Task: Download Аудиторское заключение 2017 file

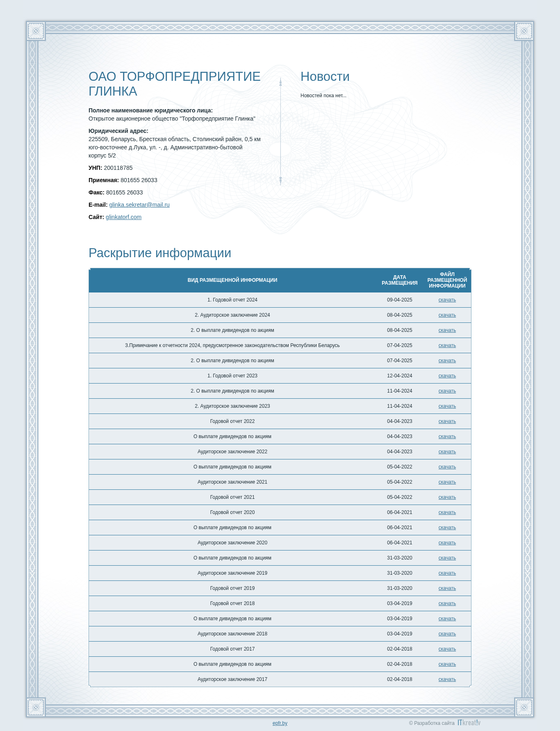Action: pyautogui.click(x=447, y=679)
